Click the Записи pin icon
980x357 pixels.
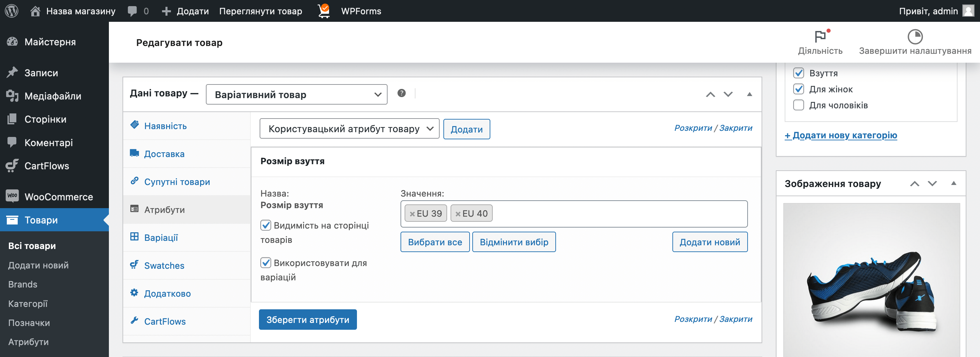coord(12,73)
